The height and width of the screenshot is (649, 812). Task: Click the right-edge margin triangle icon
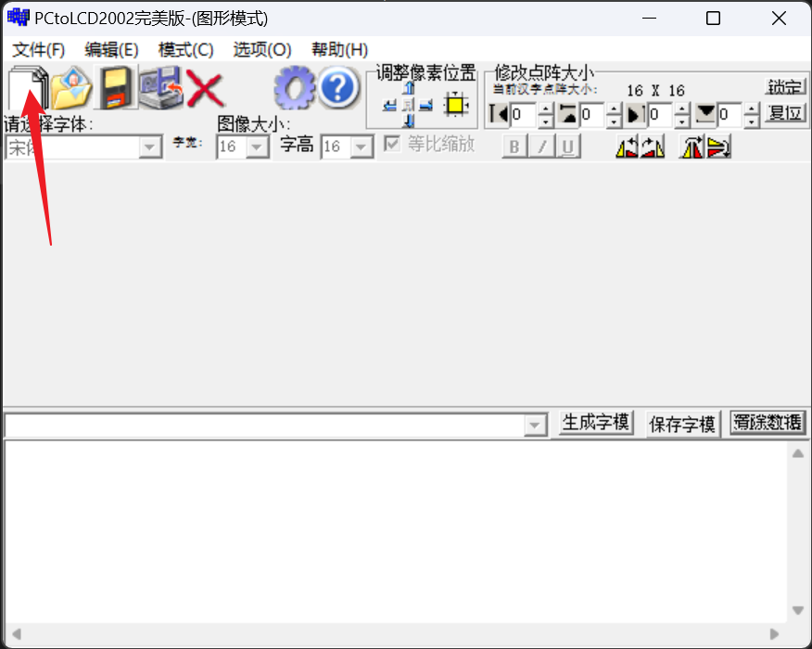click(636, 114)
